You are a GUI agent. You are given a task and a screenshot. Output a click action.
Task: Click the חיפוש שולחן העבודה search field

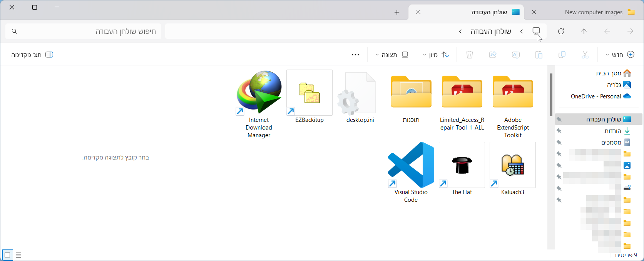click(83, 31)
